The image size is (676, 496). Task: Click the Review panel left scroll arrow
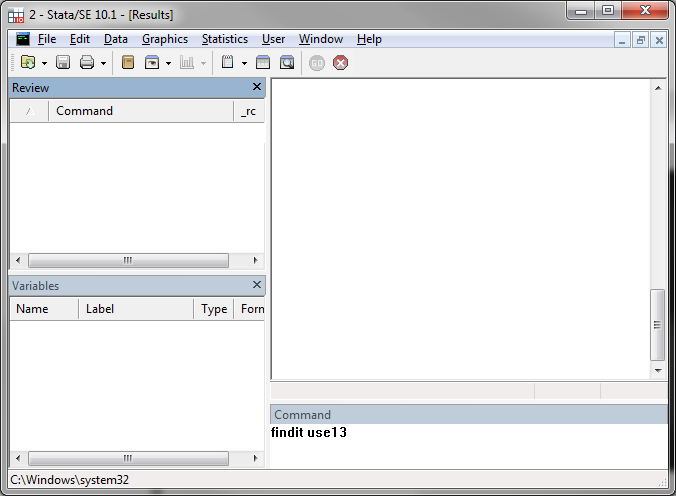point(18,261)
